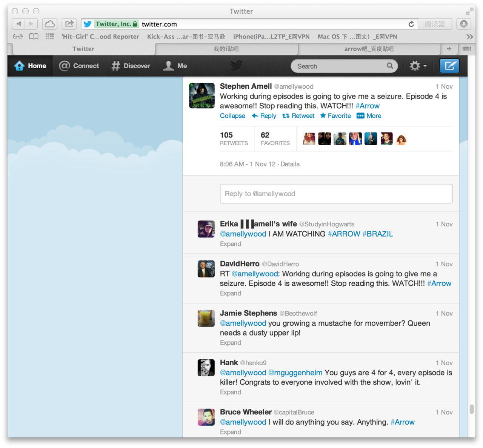Compose a new tweet
This screenshot has height=448, width=483.
coord(449,66)
